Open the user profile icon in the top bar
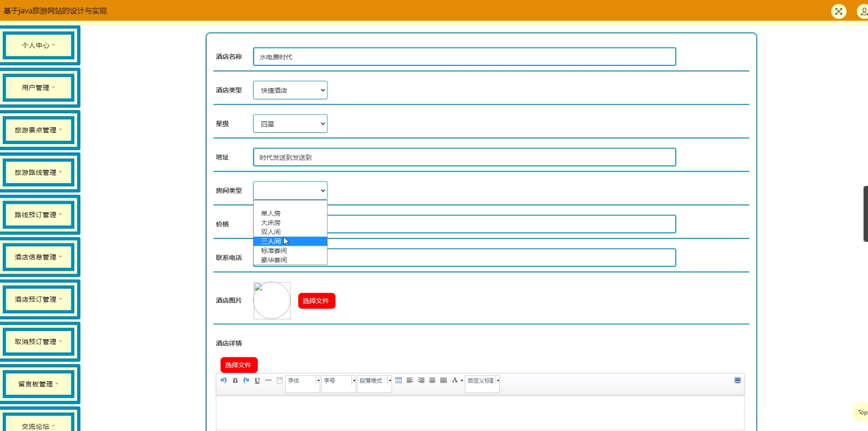The height and width of the screenshot is (431, 868). pyautogui.click(x=863, y=11)
